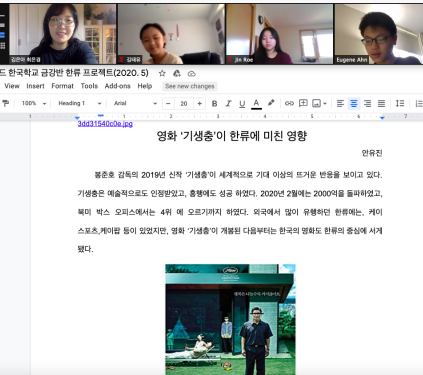This screenshot has width=423, height=375.
Task: Toggle italic formatting
Action: pyautogui.click(x=228, y=104)
